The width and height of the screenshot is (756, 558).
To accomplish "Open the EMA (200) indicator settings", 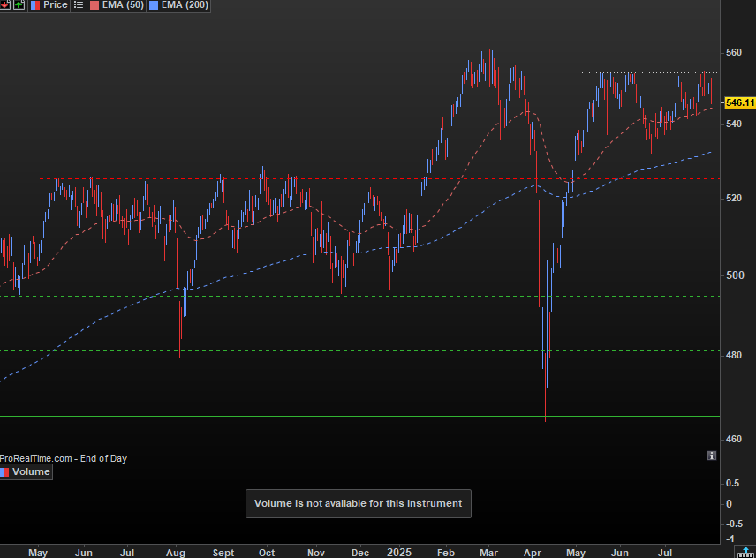I will 185,4.
